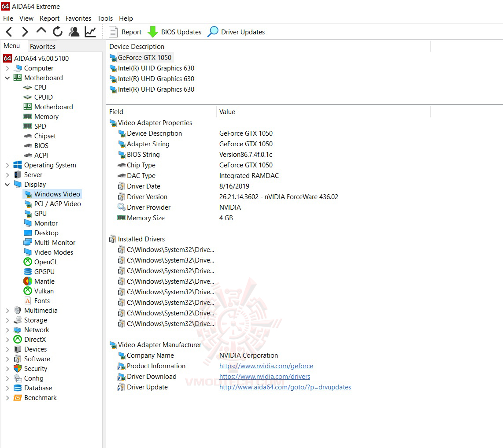This screenshot has height=448, width=503.
Task: Click the Fonts icon in tree
Action: click(x=28, y=301)
